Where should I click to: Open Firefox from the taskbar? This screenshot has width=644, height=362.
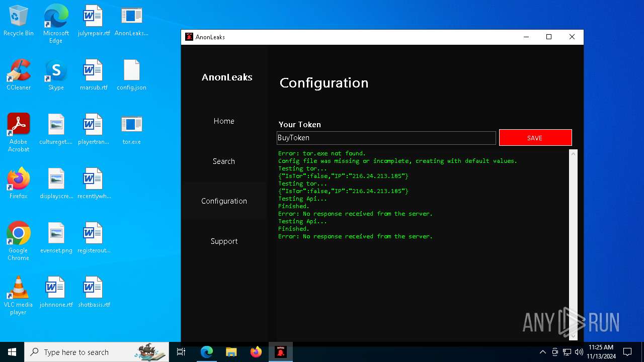coord(256,352)
